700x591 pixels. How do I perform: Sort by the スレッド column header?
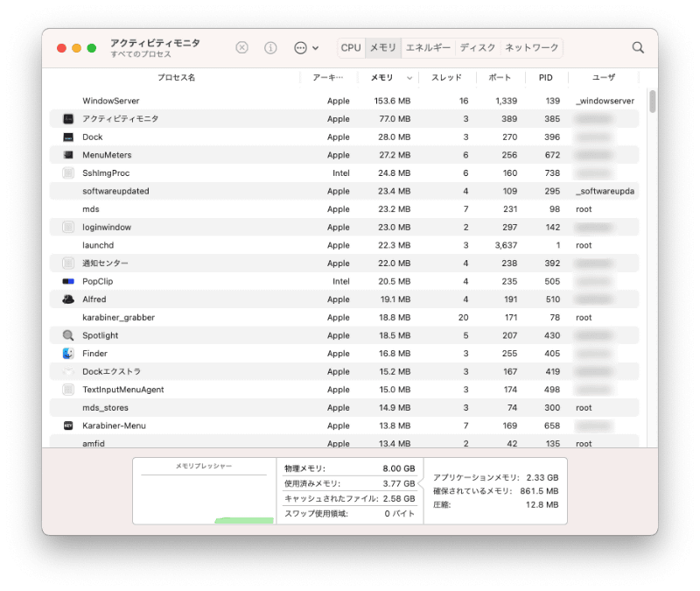pos(445,77)
